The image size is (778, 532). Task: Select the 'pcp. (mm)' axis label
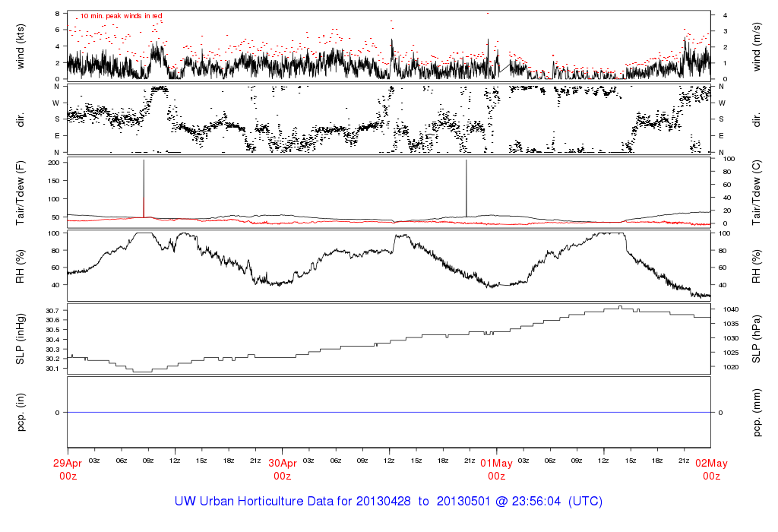756,413
